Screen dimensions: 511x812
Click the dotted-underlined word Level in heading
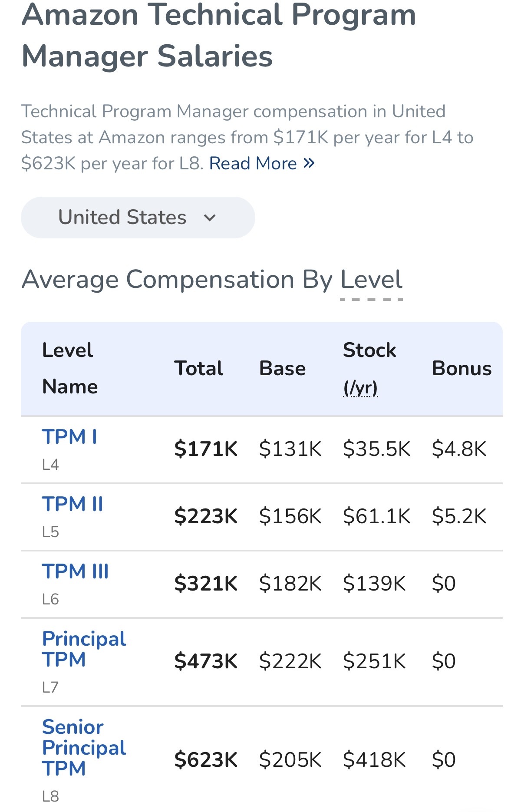point(371,280)
